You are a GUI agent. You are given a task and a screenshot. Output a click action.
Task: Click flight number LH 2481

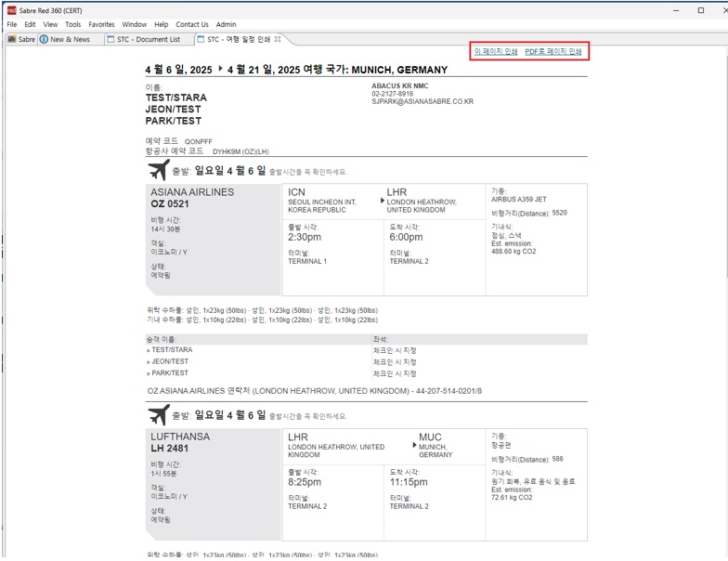169,448
